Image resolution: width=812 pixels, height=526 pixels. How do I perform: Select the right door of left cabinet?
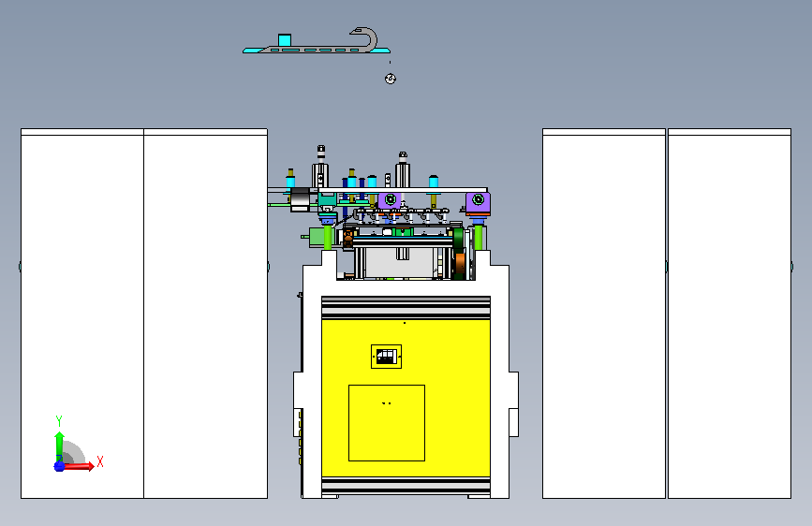pyautogui.click(x=206, y=314)
